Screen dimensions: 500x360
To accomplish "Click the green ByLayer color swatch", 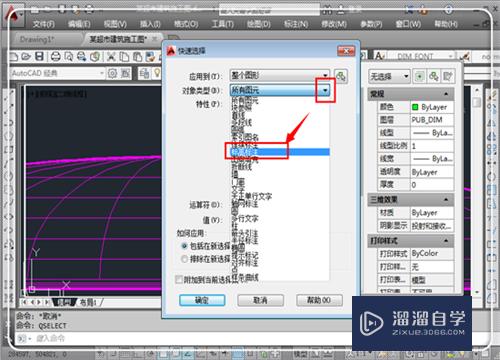I will click(x=415, y=107).
